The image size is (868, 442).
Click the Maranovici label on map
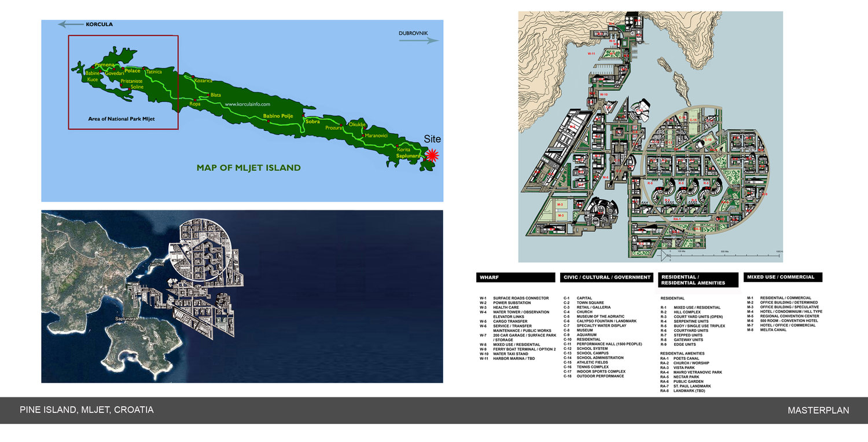376,136
